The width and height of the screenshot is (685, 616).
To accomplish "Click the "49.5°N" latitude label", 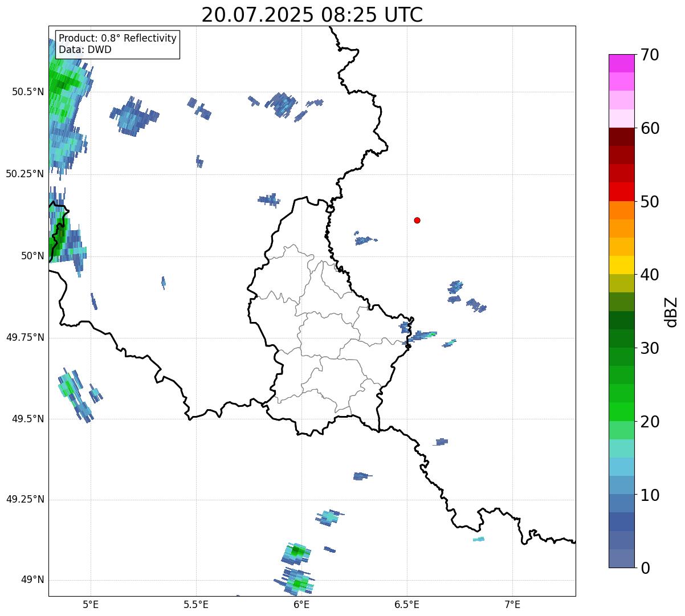I will pos(28,419).
